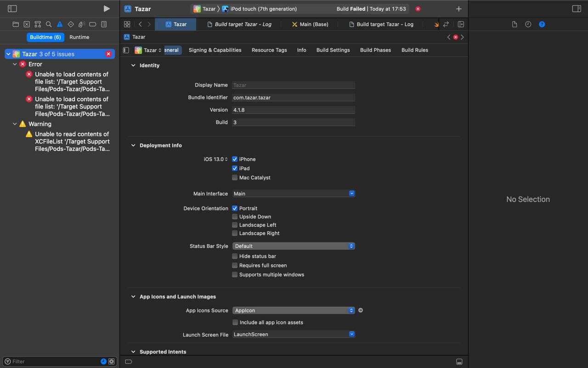Open the App Icons Source dropdown

294,310
